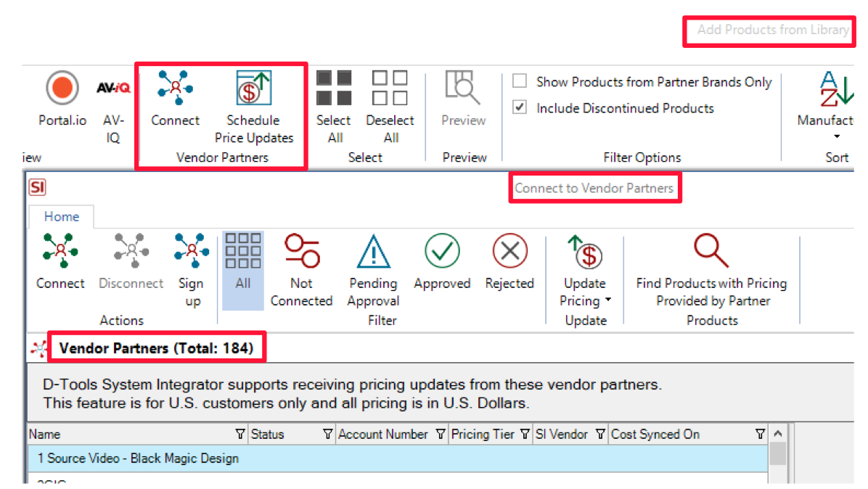Expand the Manufacturer sort dropdown arrow

(x=837, y=136)
